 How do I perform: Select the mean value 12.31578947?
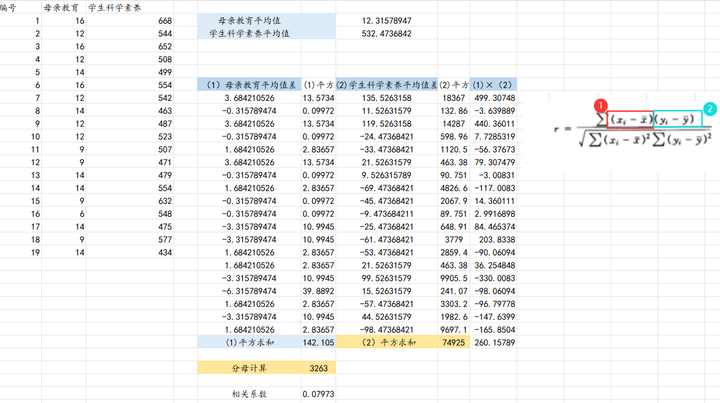387,21
